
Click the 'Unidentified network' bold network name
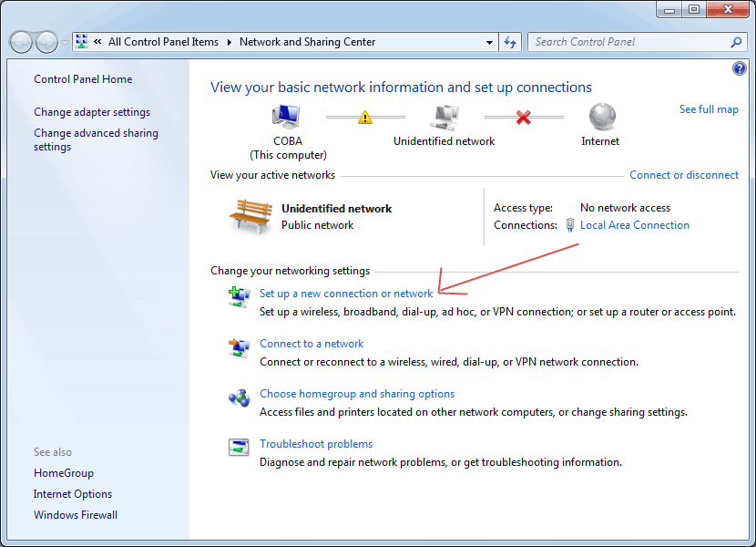pyautogui.click(x=336, y=209)
